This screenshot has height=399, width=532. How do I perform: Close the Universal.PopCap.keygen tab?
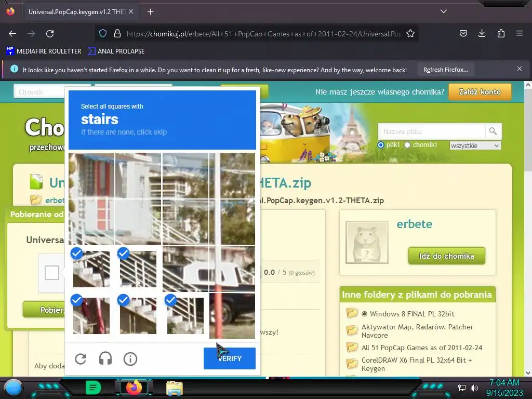click(131, 11)
